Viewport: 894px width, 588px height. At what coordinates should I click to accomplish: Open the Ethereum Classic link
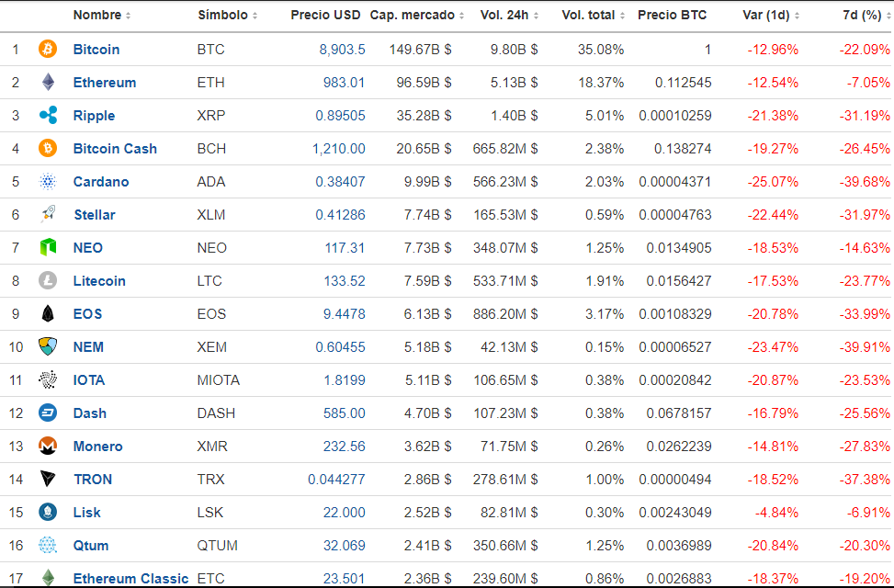[130, 579]
